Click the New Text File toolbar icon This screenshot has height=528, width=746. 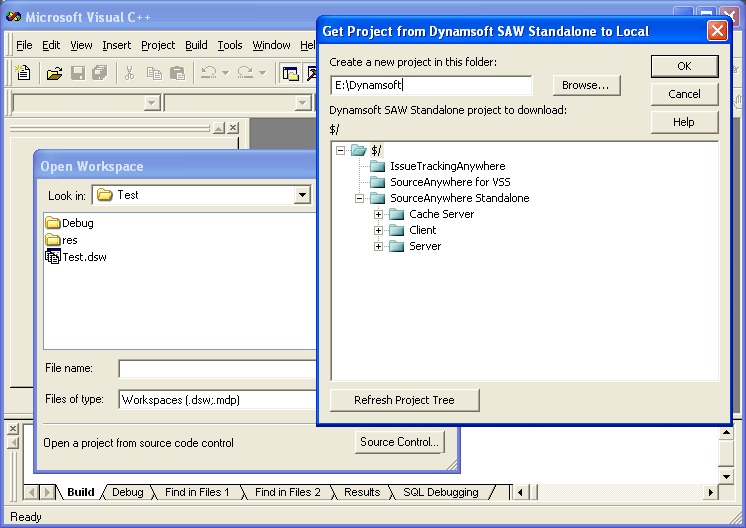pyautogui.click(x=23, y=73)
